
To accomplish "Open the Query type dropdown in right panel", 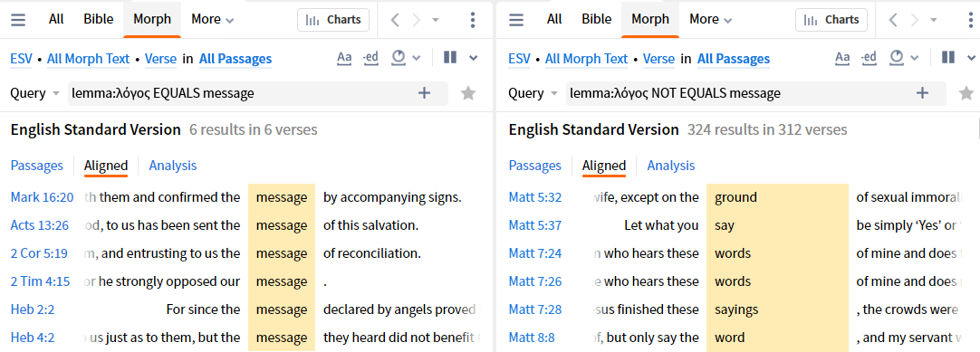I will (x=533, y=93).
